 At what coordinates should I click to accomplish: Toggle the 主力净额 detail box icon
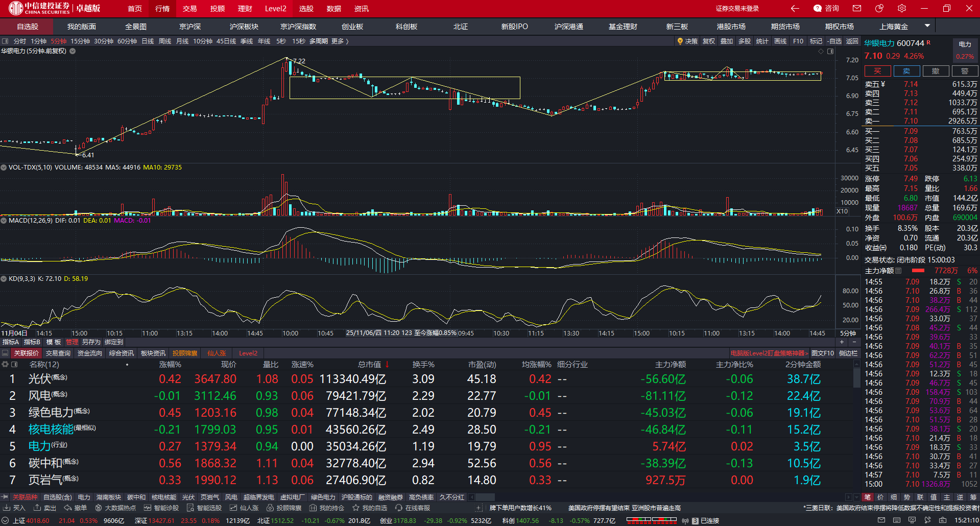[899, 271]
